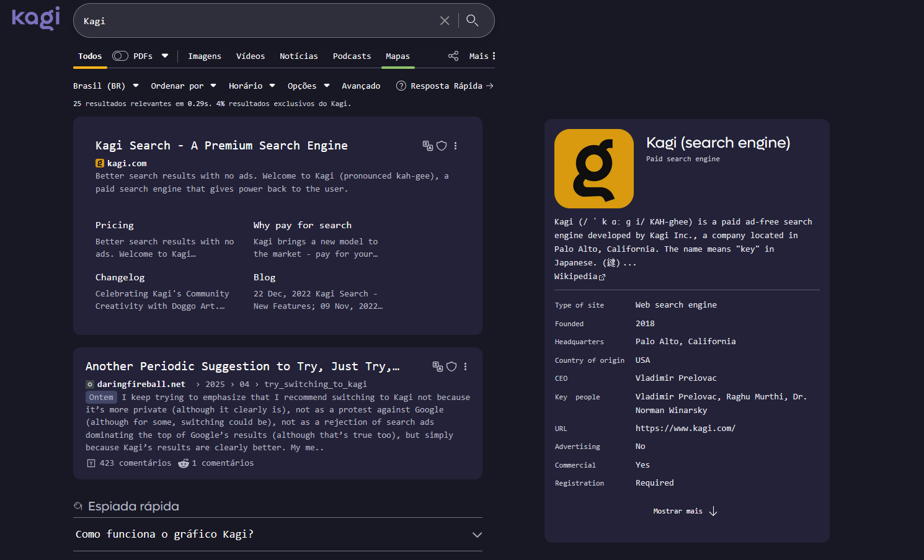The height and width of the screenshot is (560, 924).
Task: Open more options menu on Daring Fireball result
Action: coord(465,367)
